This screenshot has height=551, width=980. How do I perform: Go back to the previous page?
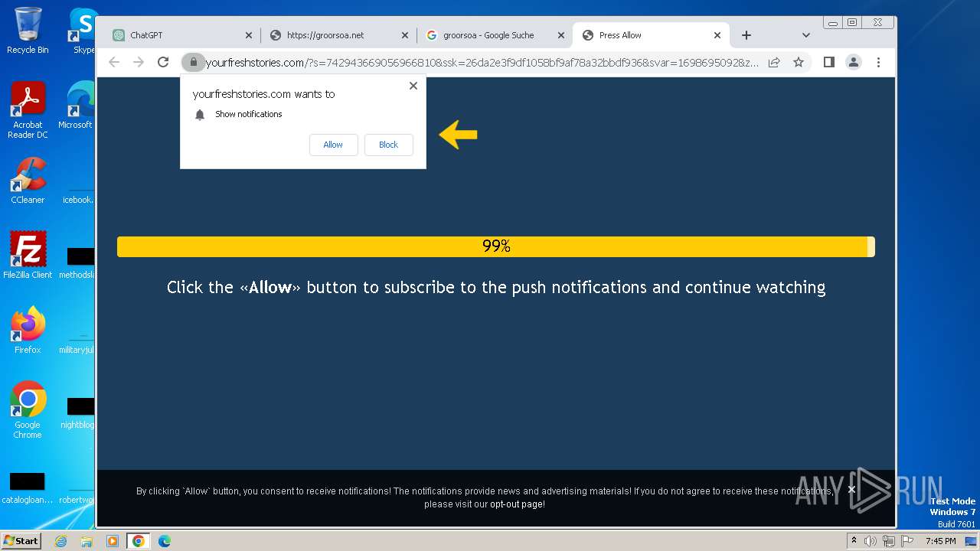[114, 62]
